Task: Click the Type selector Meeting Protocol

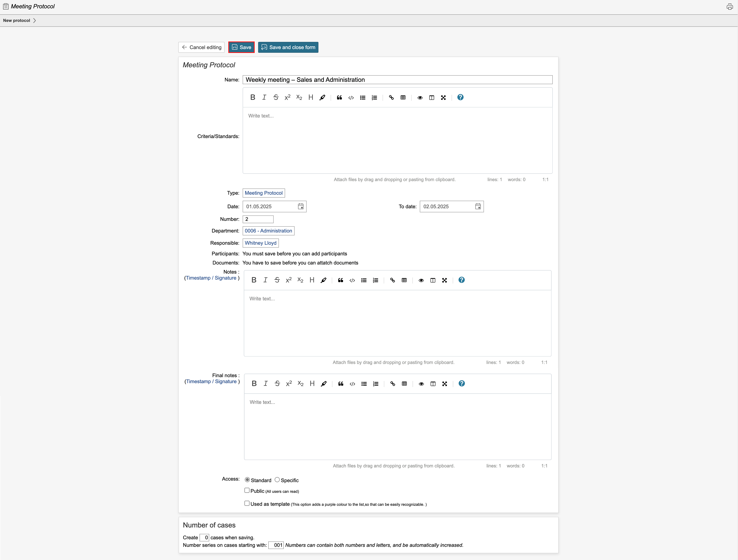Action: (x=264, y=193)
